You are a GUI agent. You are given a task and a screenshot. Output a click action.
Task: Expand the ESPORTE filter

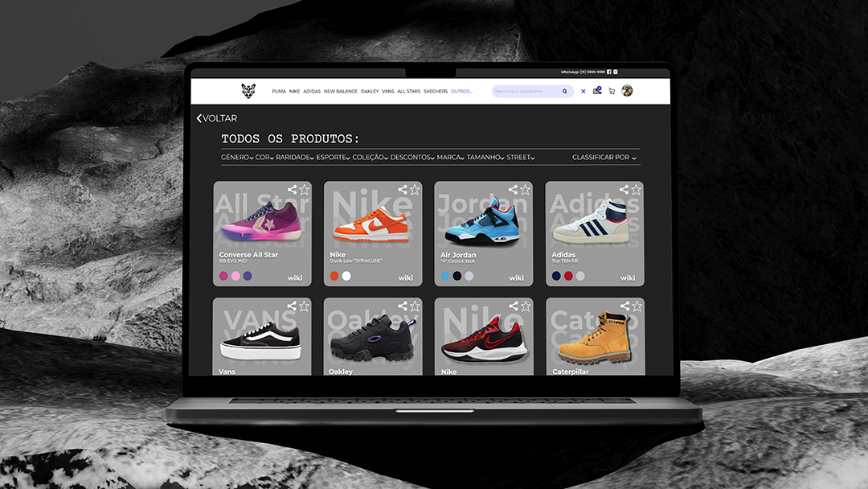(334, 158)
